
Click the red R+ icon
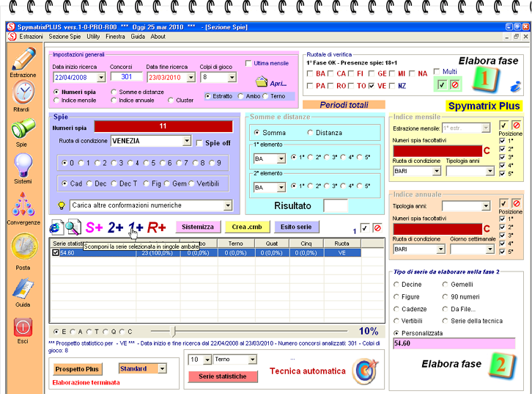click(x=156, y=227)
